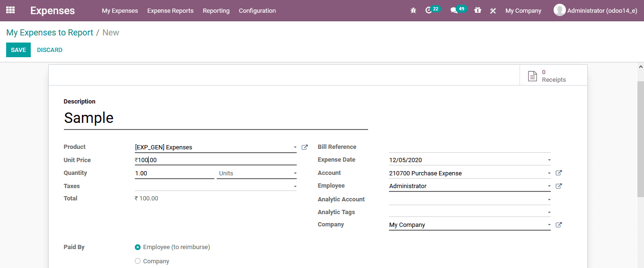Open the 0 Receipts stat button
The width and height of the screenshot is (644, 268).
pos(553,76)
